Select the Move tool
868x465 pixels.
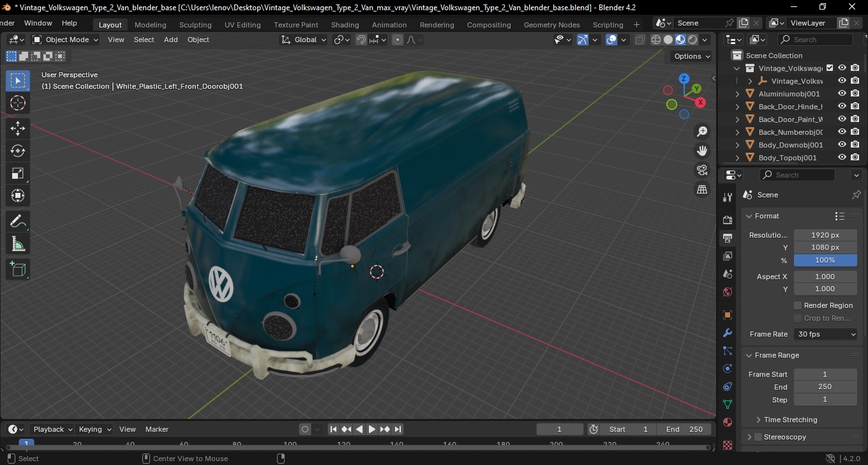tap(18, 128)
